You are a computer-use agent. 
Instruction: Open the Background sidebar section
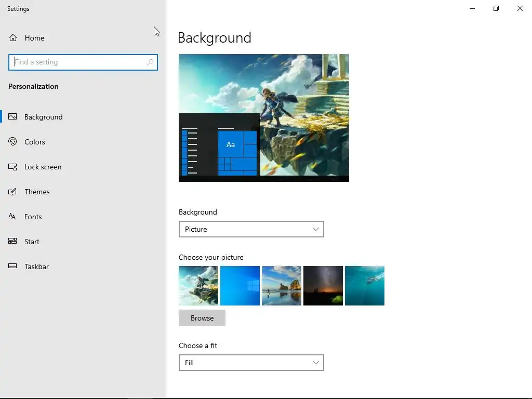[83, 117]
